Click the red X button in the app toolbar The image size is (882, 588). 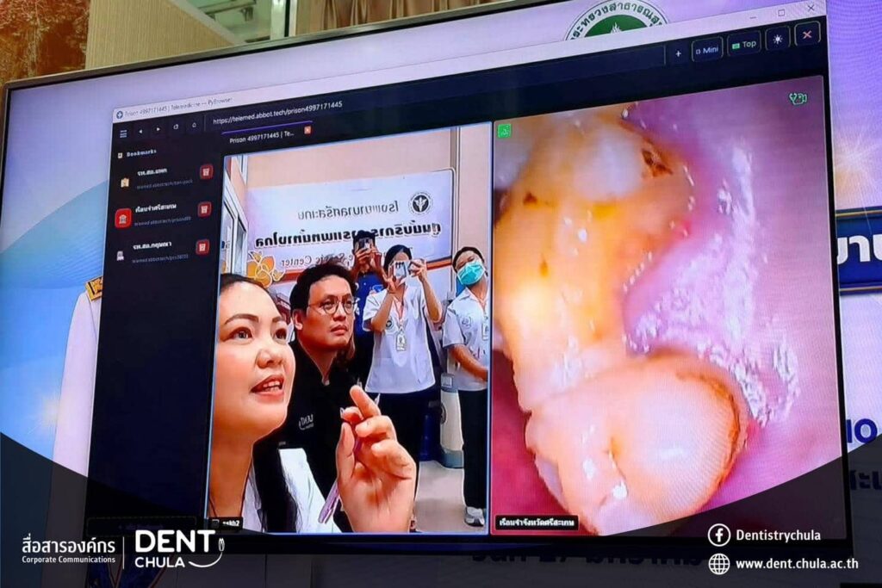click(806, 34)
